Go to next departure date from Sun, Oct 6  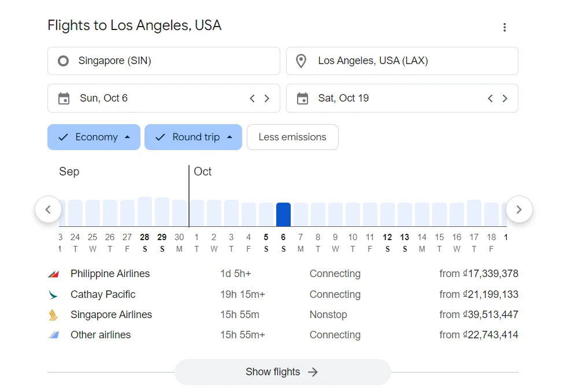pos(267,98)
